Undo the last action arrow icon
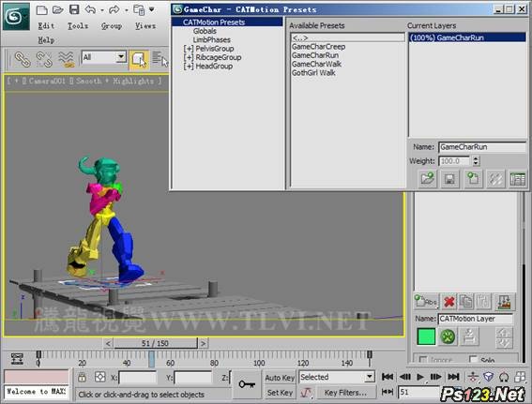 click(90, 9)
